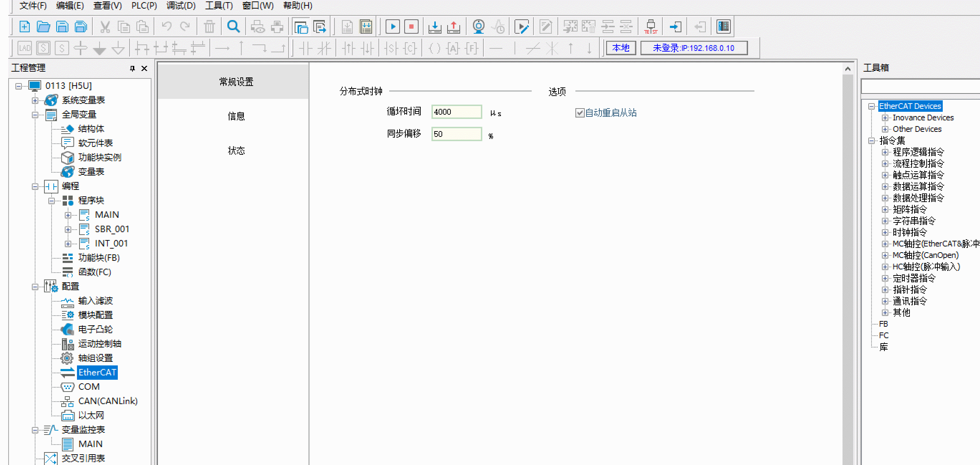Expand the MAIN program node
This screenshot has height=465, width=980.
[68, 215]
